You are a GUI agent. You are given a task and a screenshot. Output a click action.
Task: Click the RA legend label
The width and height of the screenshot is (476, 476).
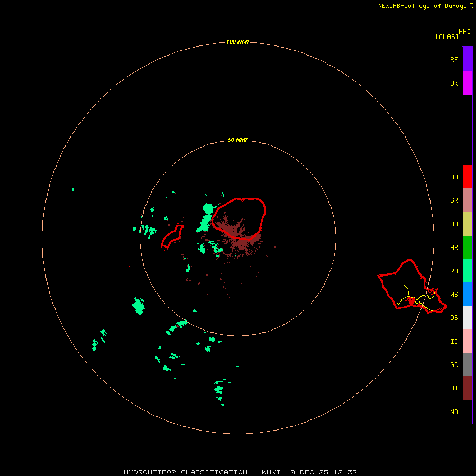point(454,271)
